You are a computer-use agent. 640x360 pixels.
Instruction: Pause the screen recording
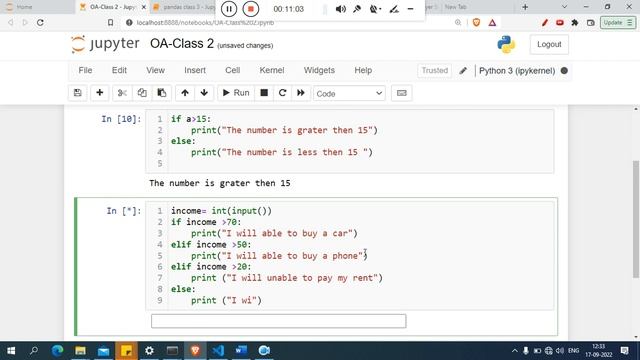(229, 9)
